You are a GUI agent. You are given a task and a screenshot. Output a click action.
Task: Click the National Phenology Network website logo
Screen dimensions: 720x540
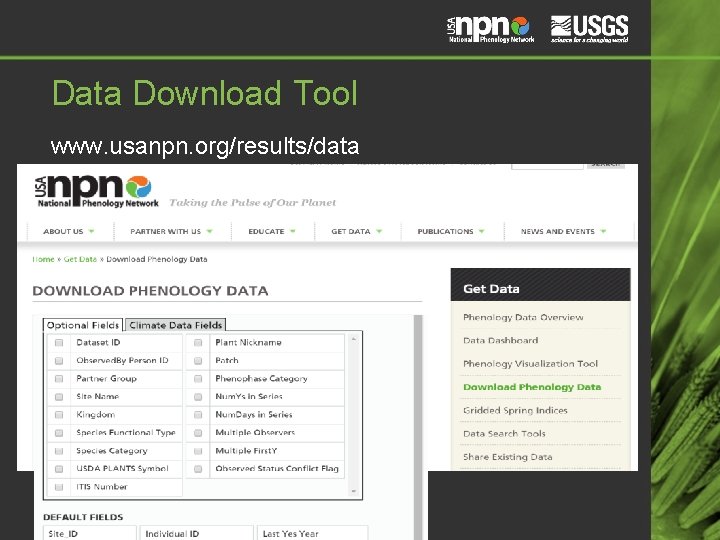pyautogui.click(x=97, y=192)
